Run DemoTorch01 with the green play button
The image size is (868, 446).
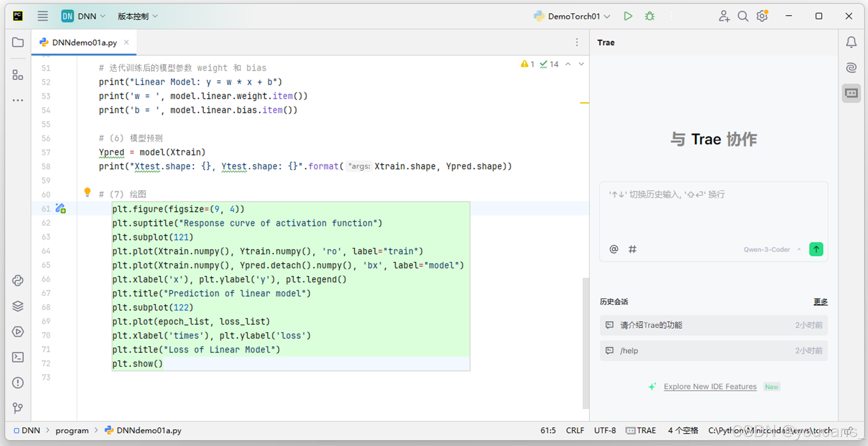[628, 17]
